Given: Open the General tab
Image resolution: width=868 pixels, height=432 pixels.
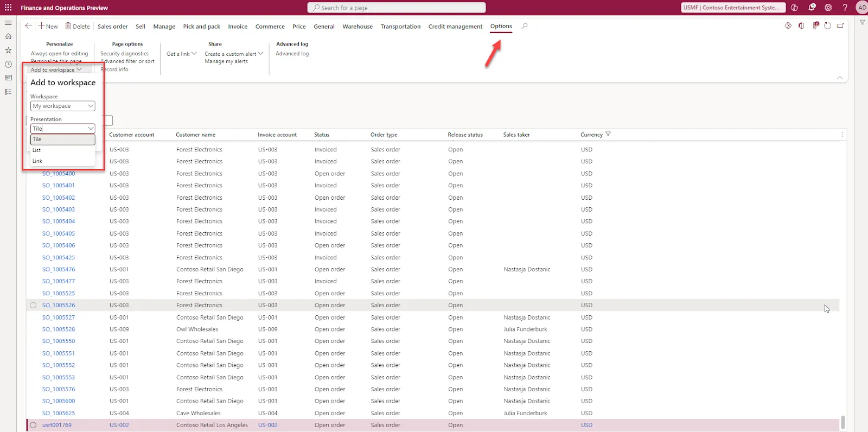Looking at the screenshot, I should coord(324,26).
